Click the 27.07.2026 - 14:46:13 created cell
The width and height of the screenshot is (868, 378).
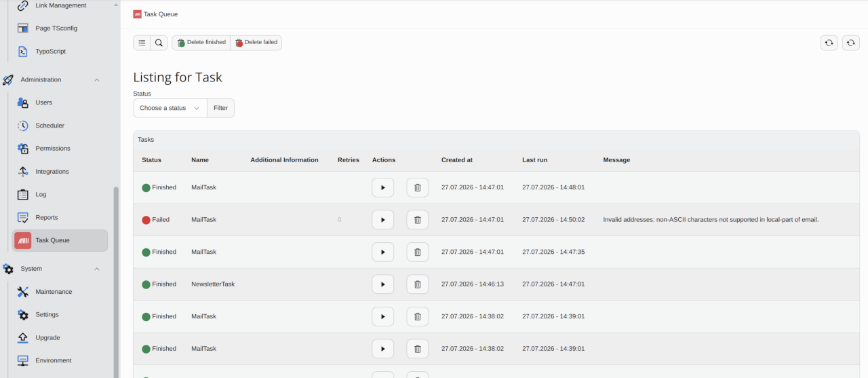pyautogui.click(x=473, y=284)
